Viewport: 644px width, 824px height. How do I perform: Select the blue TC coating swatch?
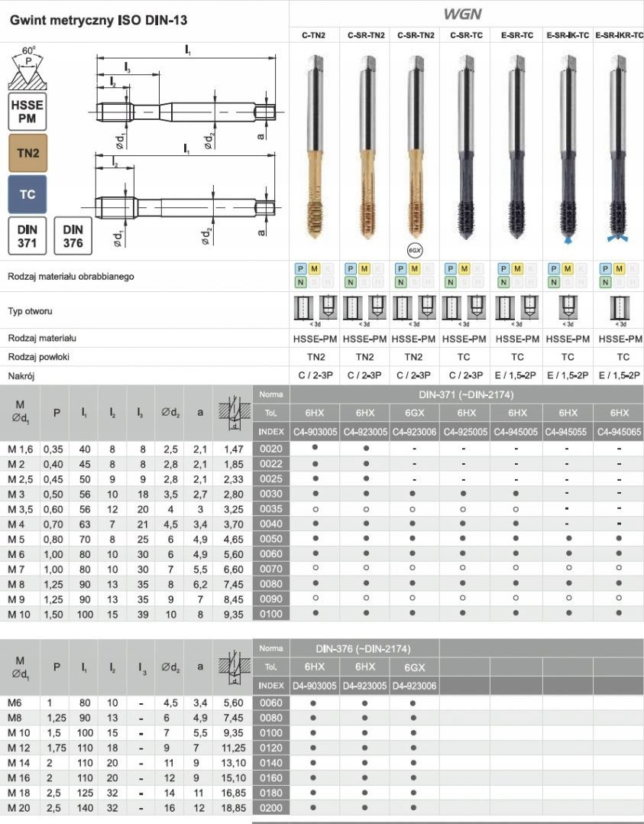coord(28,194)
